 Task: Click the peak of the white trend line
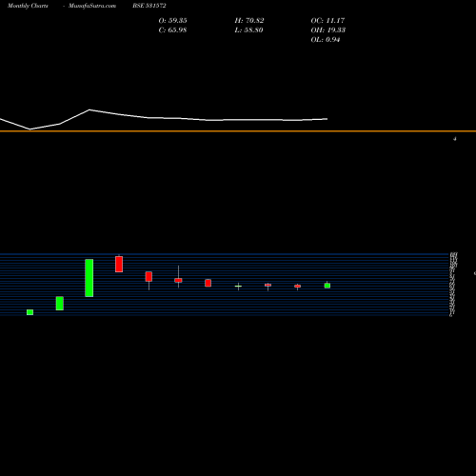pos(89,109)
